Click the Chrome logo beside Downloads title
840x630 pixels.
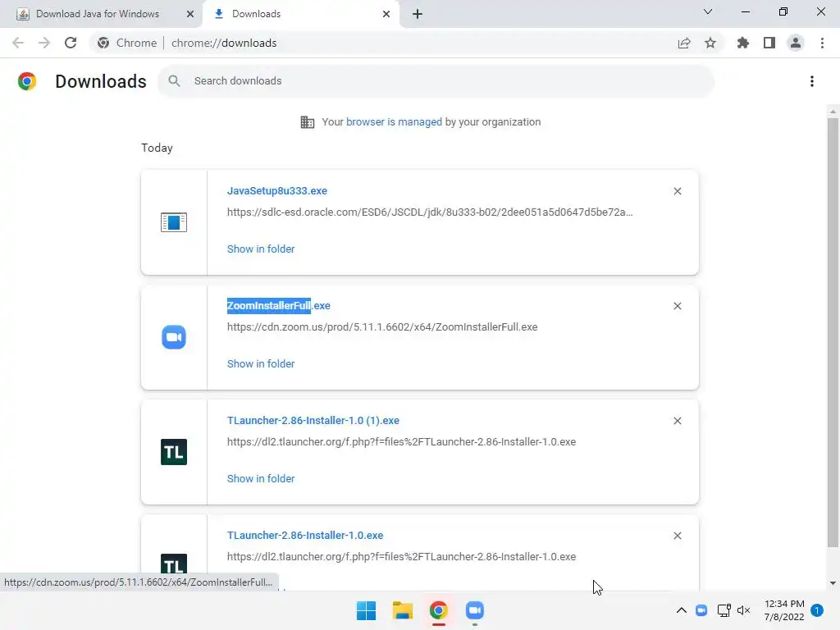tap(27, 81)
